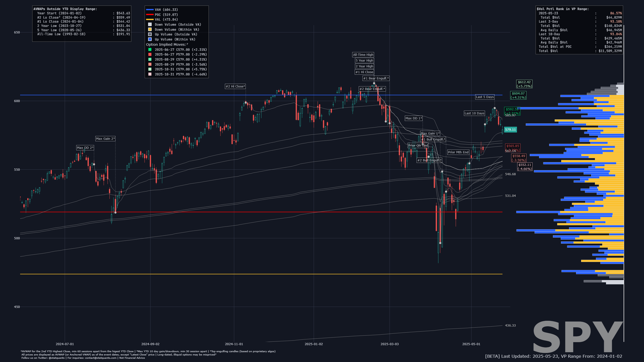Click the 2025-08-29 P579.00 legend swatch
The height and width of the screenshot is (362, 644).
coord(150,65)
